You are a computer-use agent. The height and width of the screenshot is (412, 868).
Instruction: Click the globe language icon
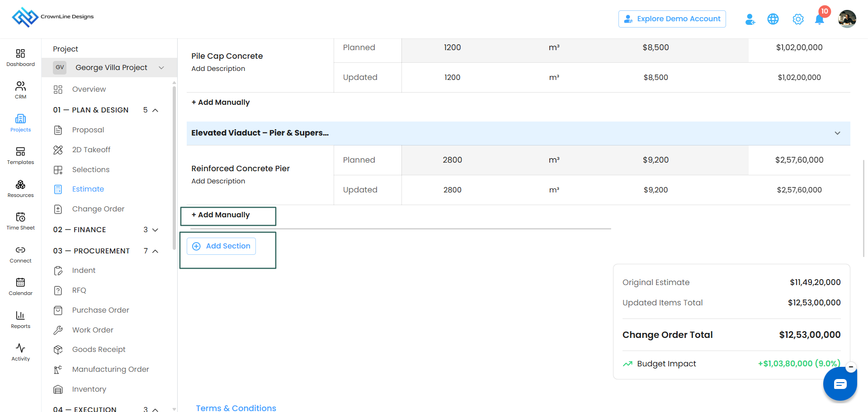[x=773, y=19]
